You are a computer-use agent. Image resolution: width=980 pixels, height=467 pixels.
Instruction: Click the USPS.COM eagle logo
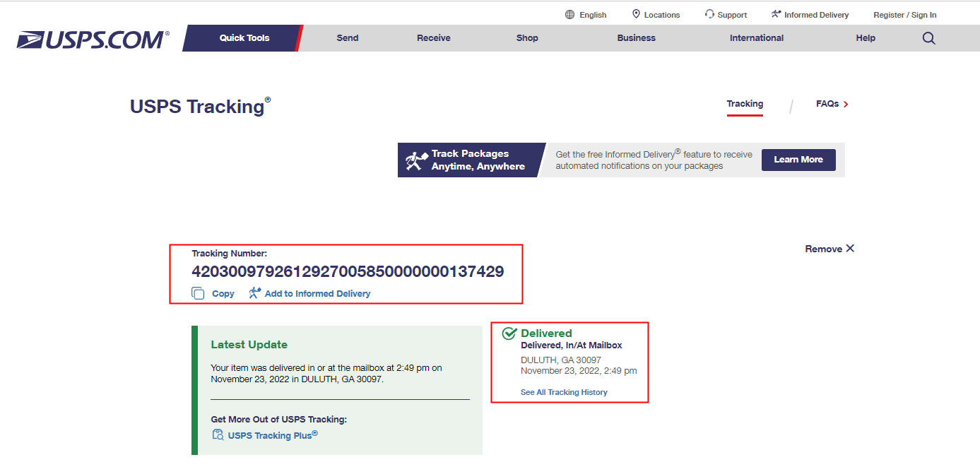pos(93,40)
